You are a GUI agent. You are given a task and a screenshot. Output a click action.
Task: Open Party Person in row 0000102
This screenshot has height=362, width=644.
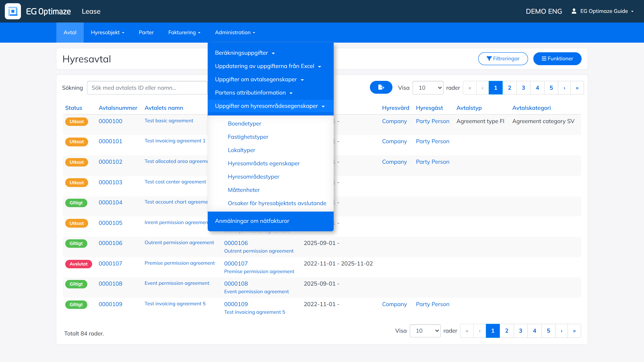(432, 162)
